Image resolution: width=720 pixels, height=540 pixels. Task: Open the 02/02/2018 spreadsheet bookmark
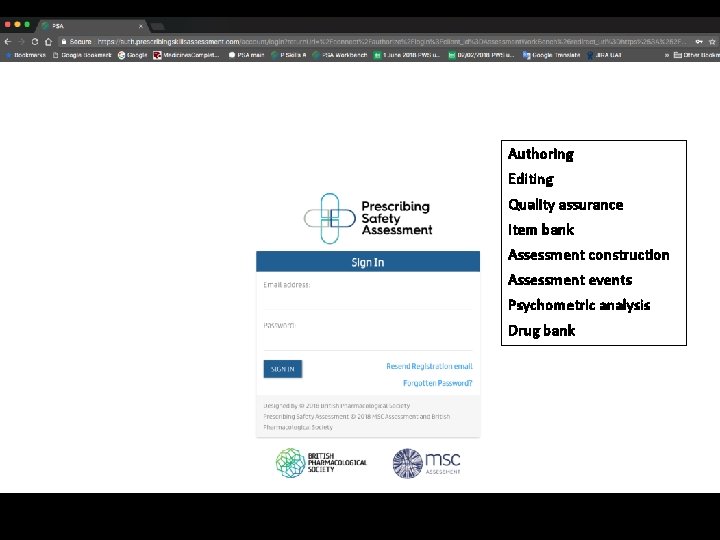481,55
